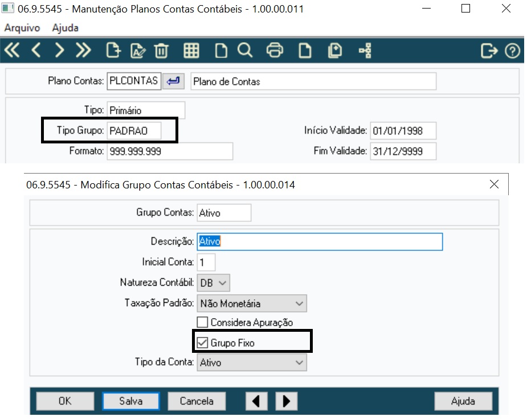Open the grid view icon in the toolbar
Image resolution: width=527 pixels, height=420 pixels.
click(191, 51)
